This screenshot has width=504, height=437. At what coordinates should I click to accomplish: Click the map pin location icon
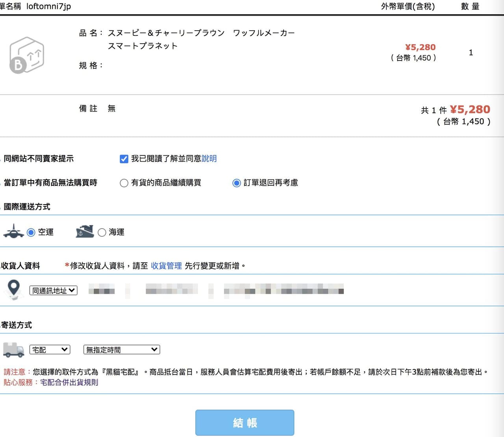[x=14, y=289]
